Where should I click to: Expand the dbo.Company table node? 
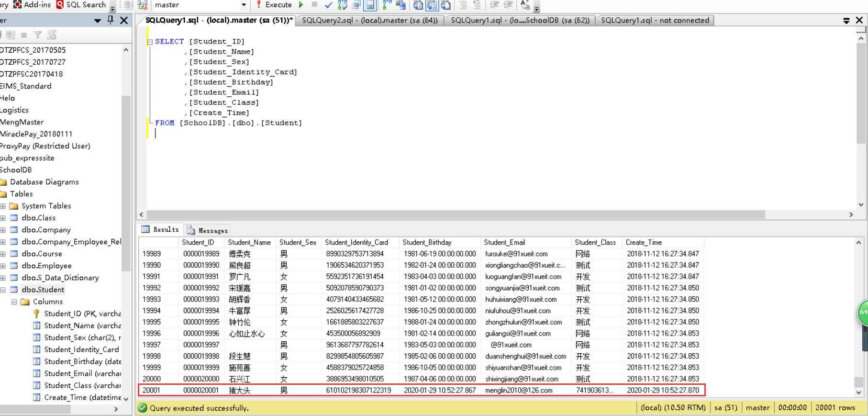pos(3,230)
